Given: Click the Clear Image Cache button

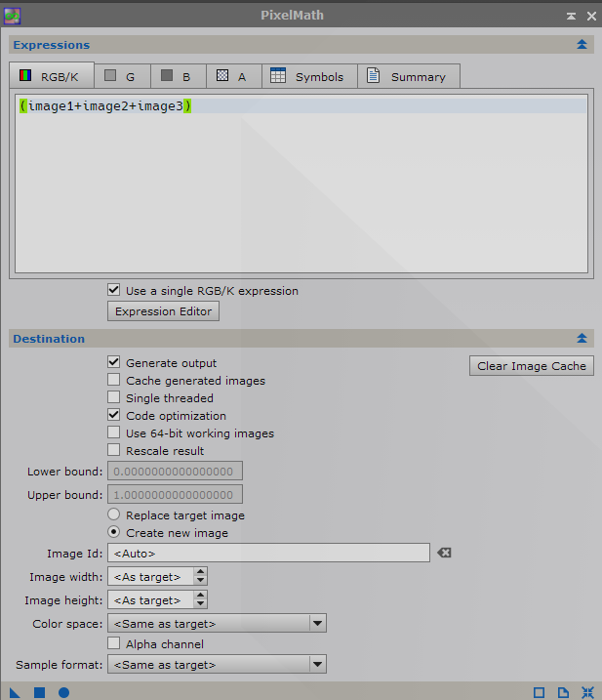Looking at the screenshot, I should 532,366.
